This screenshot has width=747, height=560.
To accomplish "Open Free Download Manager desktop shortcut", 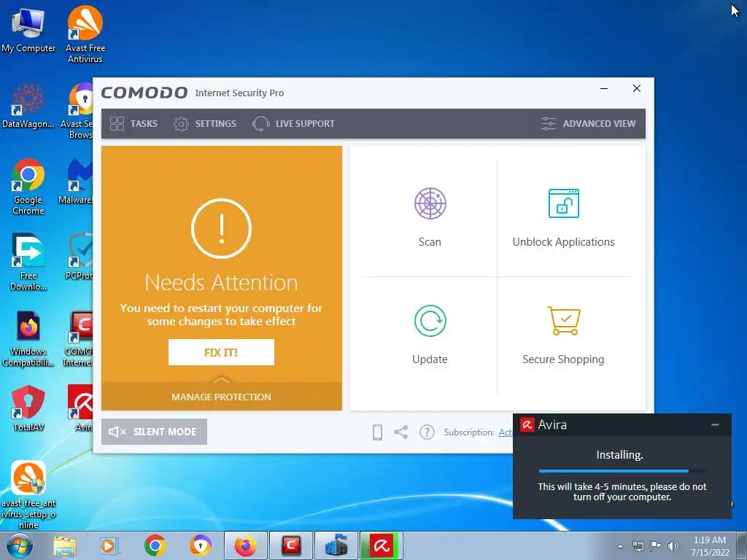I will coord(28,262).
